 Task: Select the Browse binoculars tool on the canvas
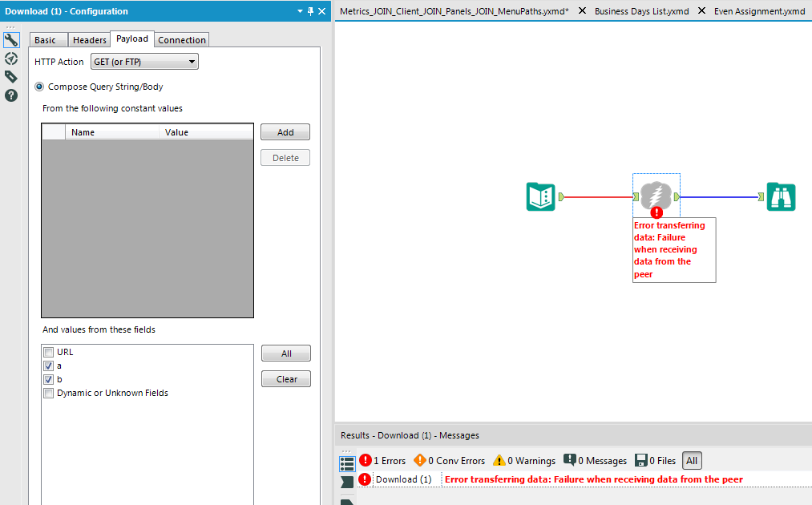tap(780, 196)
